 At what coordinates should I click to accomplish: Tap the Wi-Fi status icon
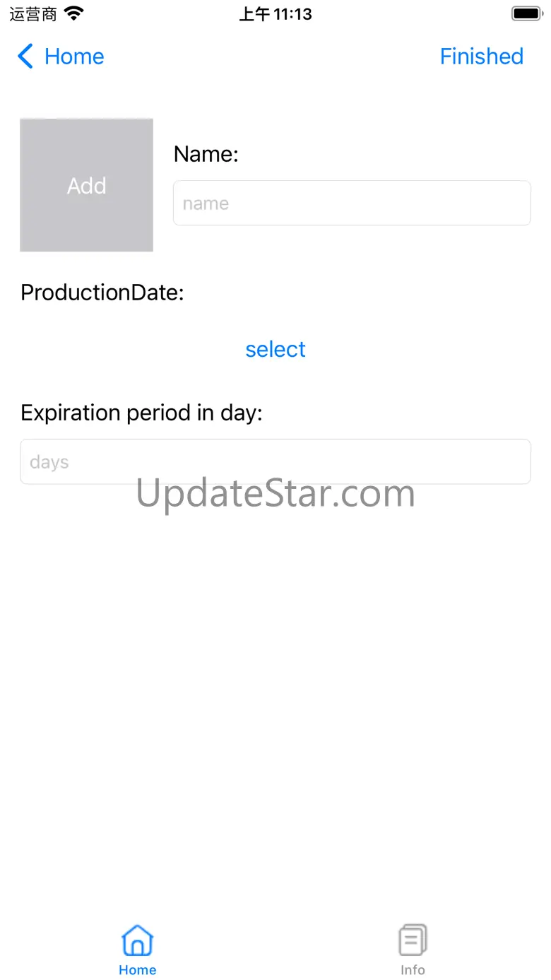73,13
